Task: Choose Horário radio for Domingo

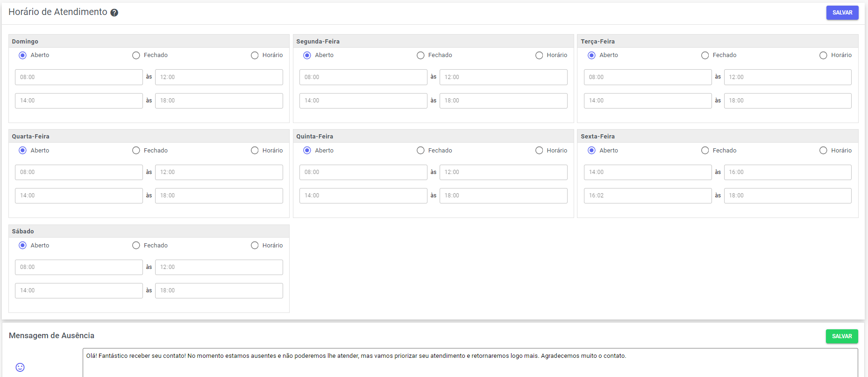Action: pyautogui.click(x=255, y=55)
